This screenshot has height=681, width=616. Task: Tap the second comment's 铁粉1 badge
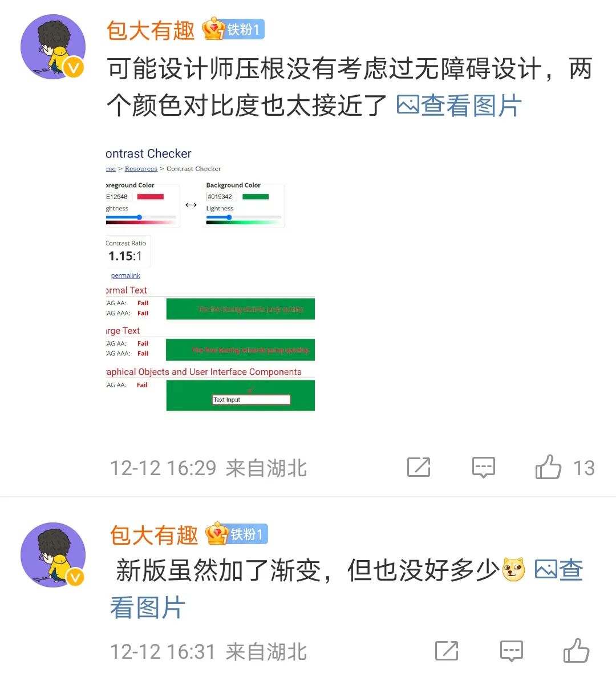237,534
